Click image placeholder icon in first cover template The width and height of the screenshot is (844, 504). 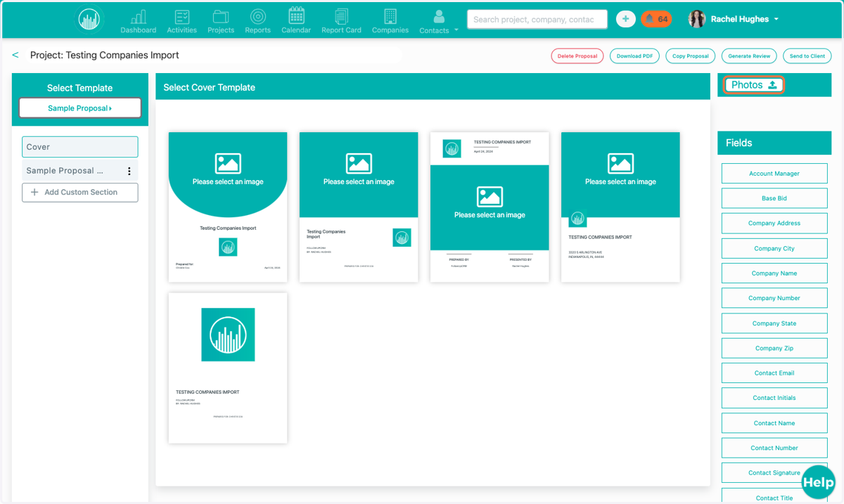click(228, 164)
